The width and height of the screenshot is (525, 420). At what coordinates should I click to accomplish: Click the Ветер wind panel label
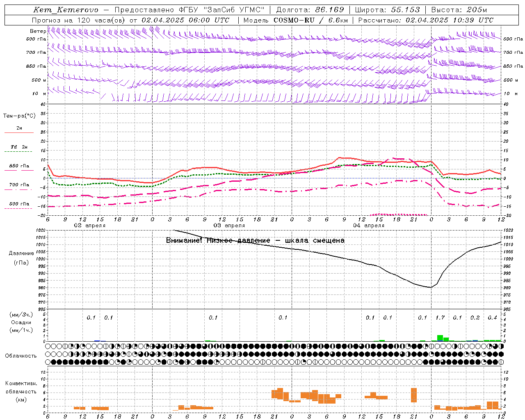pos(38,31)
